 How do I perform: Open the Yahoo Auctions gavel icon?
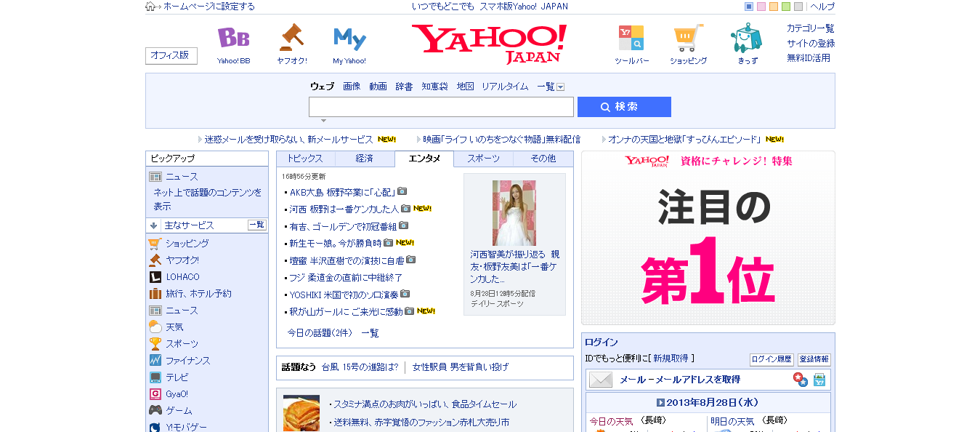(291, 38)
